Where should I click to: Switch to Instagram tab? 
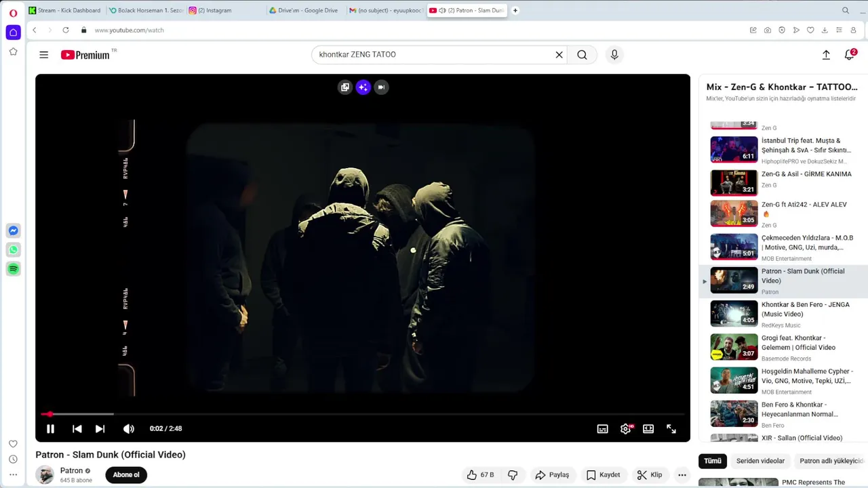225,10
